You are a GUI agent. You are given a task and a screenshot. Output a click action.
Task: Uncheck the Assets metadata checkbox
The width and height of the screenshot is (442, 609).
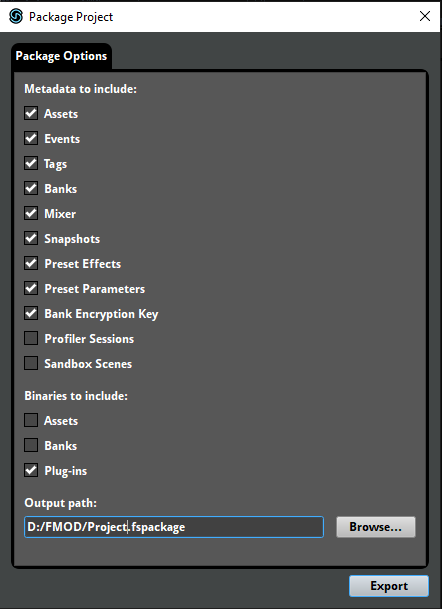[x=31, y=113]
